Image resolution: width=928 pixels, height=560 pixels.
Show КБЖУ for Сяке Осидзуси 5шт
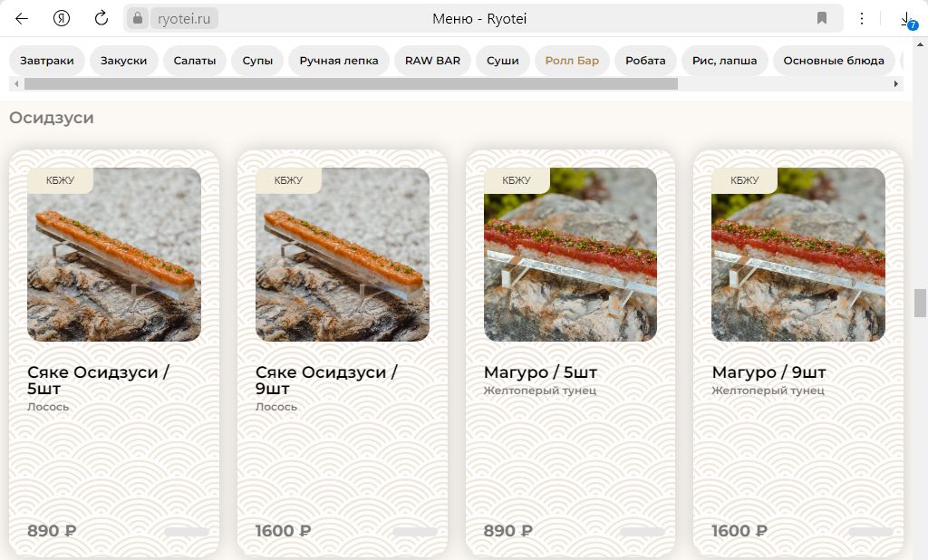(60, 180)
